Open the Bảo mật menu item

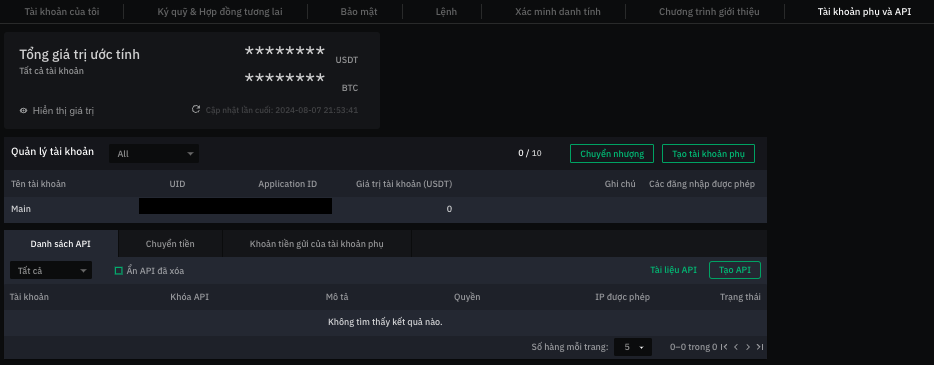[359, 12]
